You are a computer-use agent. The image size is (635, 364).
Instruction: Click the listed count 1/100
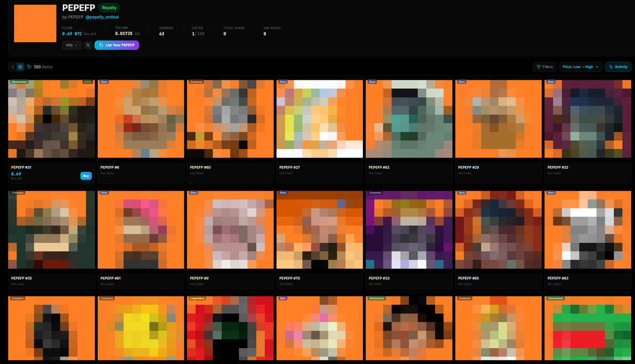(198, 34)
